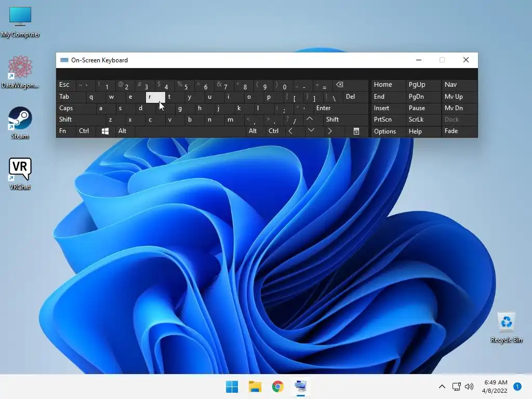This screenshot has width=532, height=399.
Task: Click the Insert key
Action: pos(388,108)
